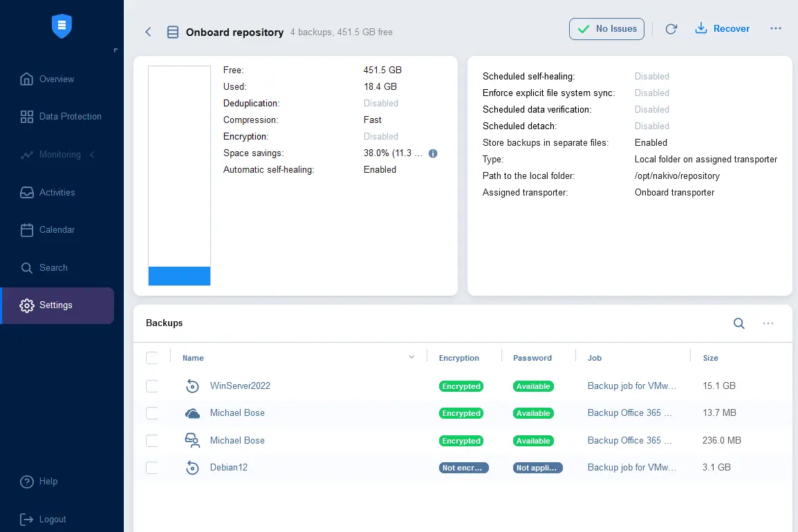Toggle the select-all backups checkbox
Screen dimensions: 798x532
[x=151, y=358]
